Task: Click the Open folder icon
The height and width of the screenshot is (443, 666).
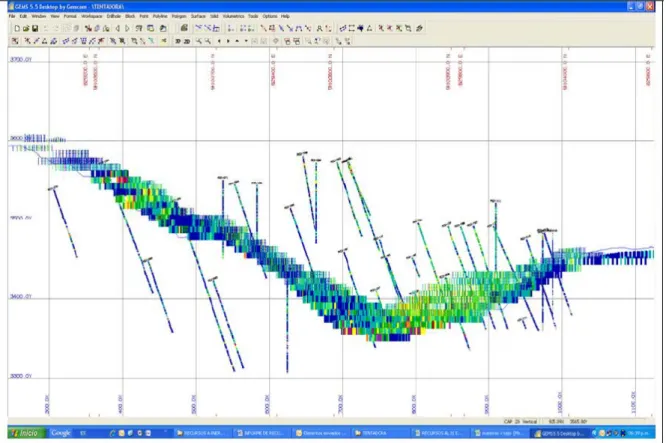Action: click(26, 28)
